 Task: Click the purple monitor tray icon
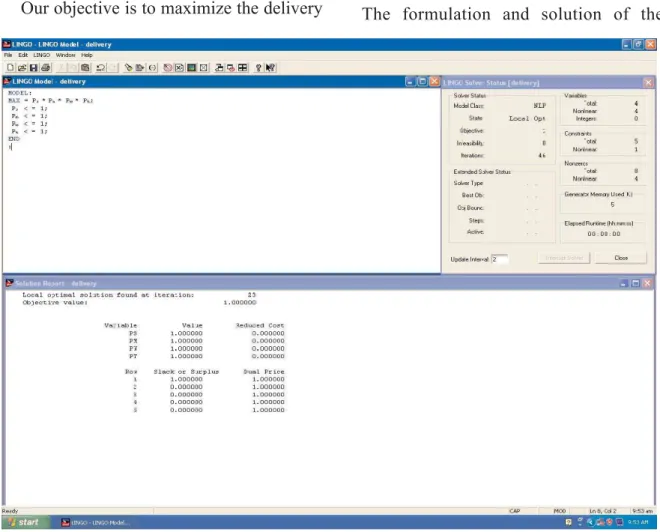coord(620,522)
